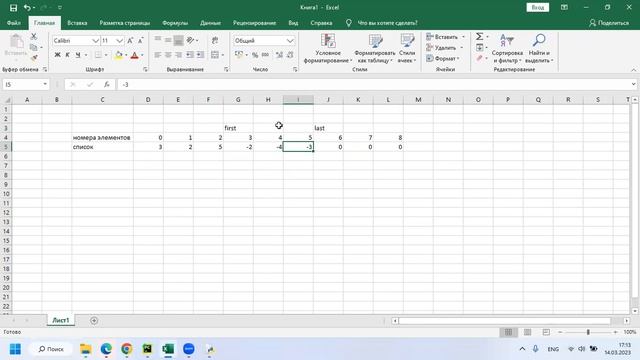Click the Name Box showing I5
This screenshot has width=640, height=360.
tap(25, 84)
